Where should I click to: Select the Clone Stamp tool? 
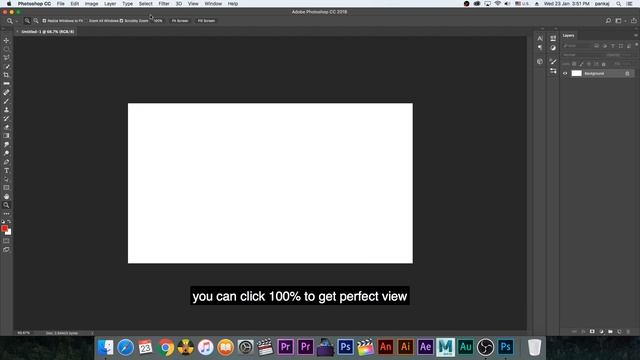tap(6, 109)
